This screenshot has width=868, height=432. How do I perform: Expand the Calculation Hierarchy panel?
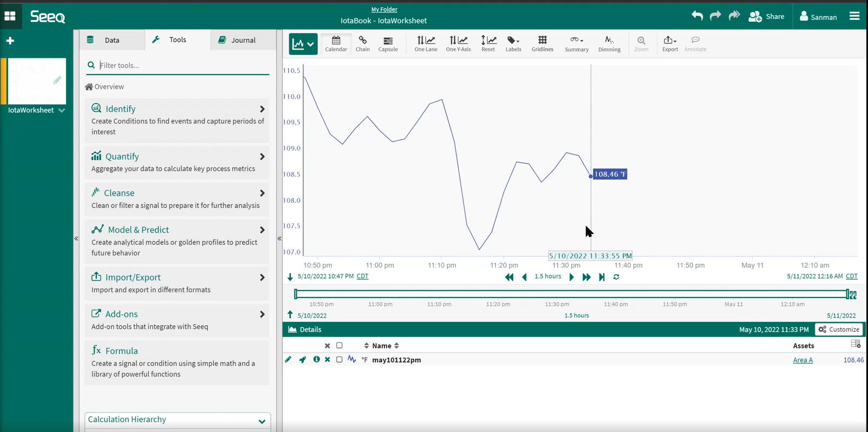tap(262, 421)
